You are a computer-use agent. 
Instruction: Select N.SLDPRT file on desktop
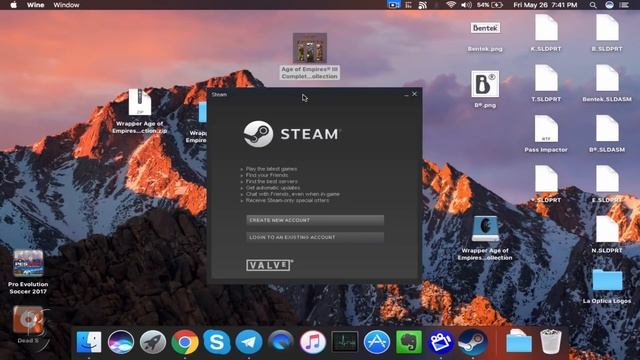pos(607,235)
